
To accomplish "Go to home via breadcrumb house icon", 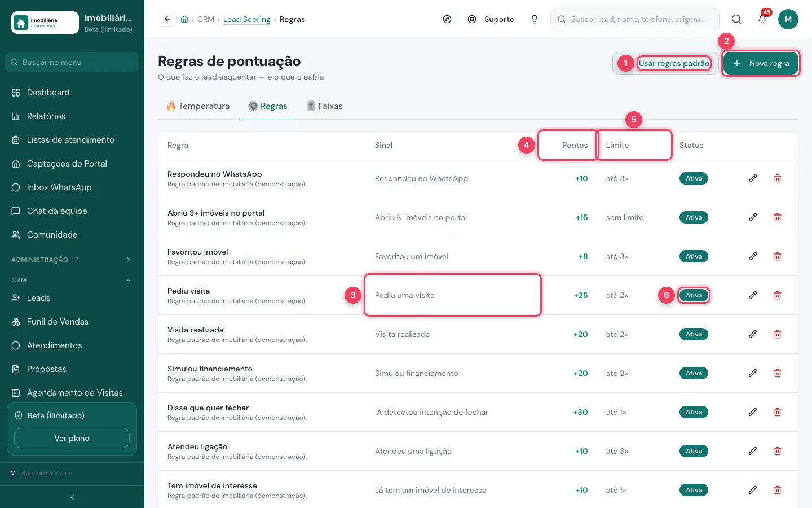I will [x=184, y=19].
